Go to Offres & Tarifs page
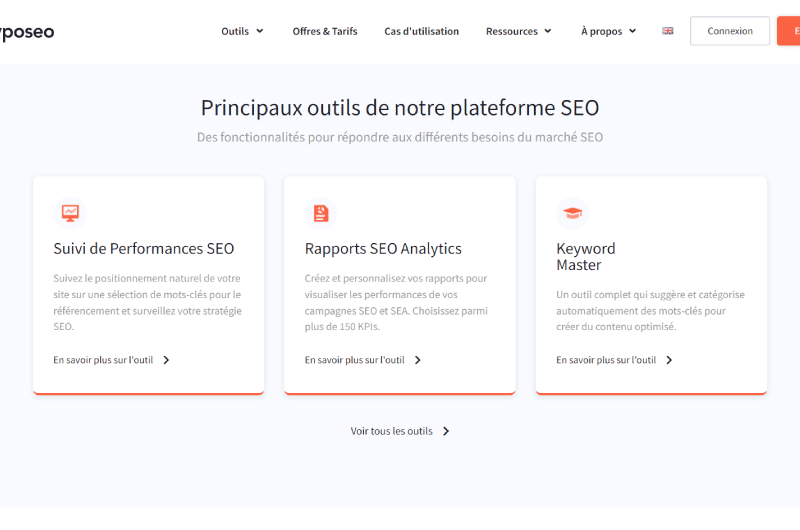The height and width of the screenshot is (530, 800). coord(325,31)
